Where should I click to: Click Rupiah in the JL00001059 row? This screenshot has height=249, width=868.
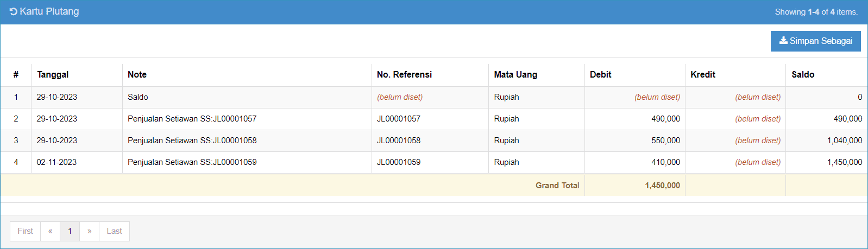507,162
